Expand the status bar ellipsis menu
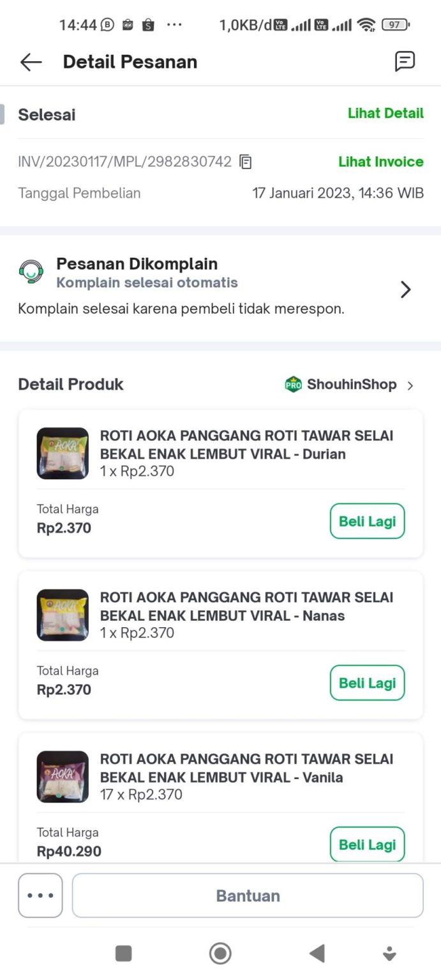The width and height of the screenshot is (441, 980). click(x=174, y=26)
